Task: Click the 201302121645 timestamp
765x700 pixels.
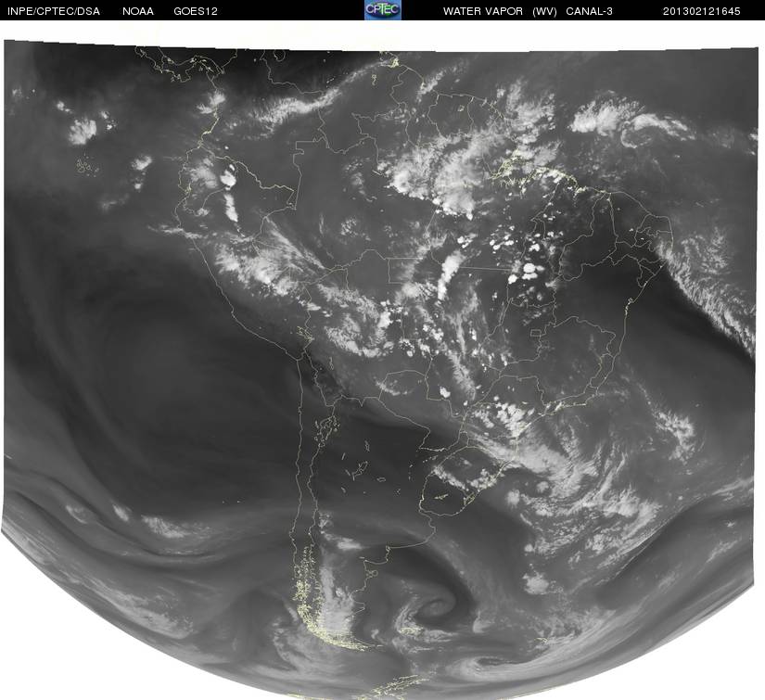Action: (x=702, y=11)
